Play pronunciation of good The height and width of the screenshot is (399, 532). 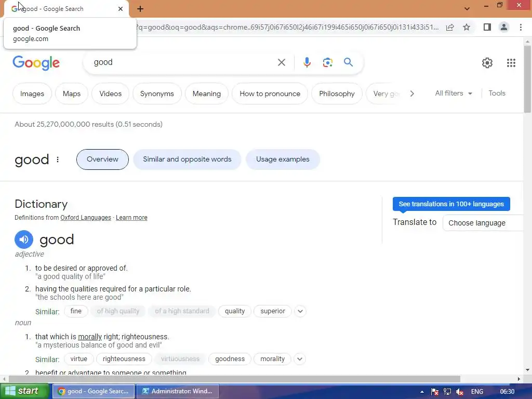tap(24, 240)
